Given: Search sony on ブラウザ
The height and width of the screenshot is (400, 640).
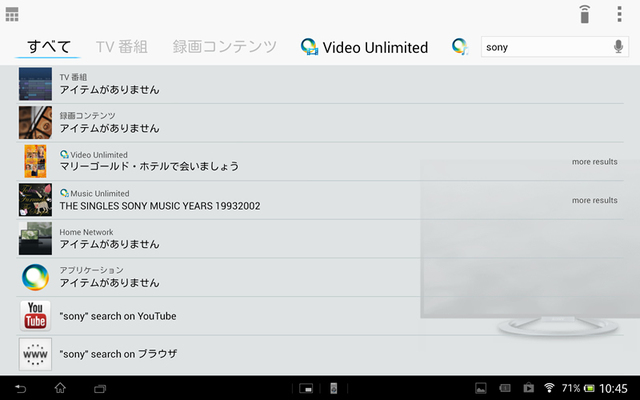Looking at the screenshot, I should 118,354.
